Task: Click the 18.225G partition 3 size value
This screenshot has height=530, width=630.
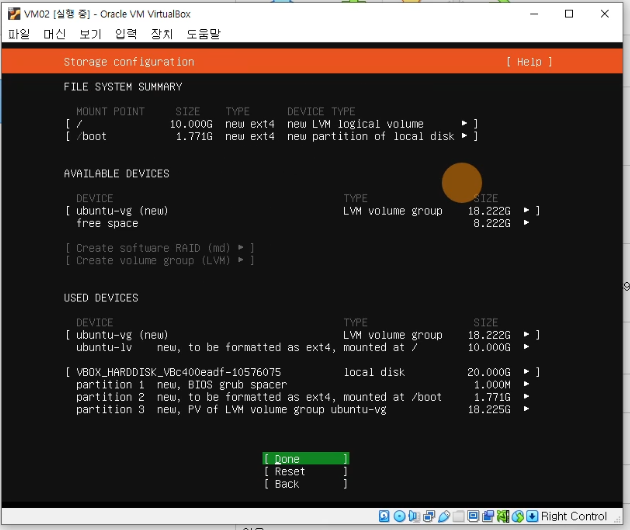Action: (489, 409)
